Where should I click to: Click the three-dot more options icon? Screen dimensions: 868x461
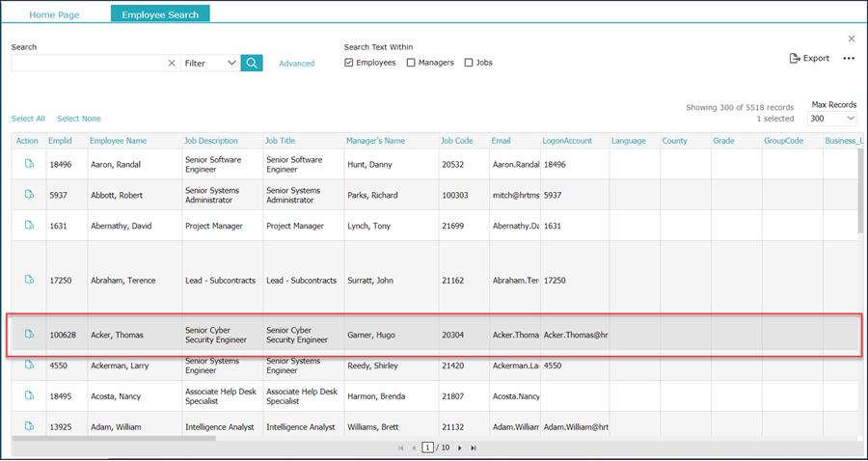(x=849, y=58)
